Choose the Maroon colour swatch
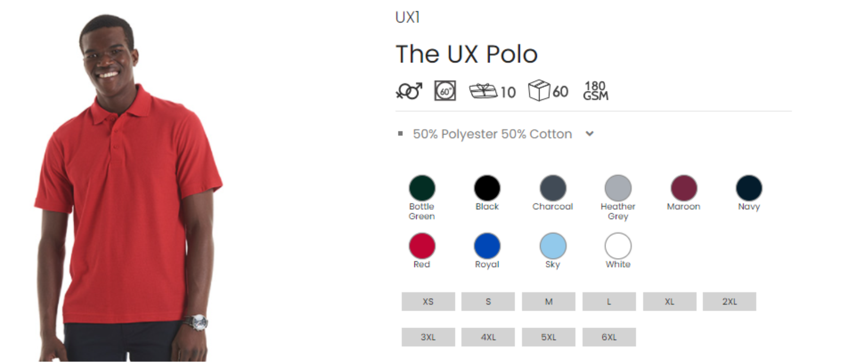 [x=684, y=188]
